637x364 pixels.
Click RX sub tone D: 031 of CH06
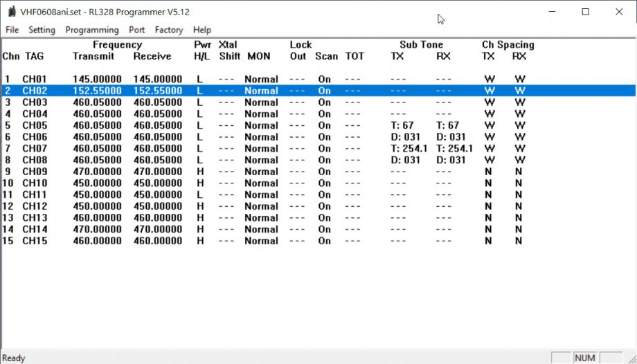[451, 137]
